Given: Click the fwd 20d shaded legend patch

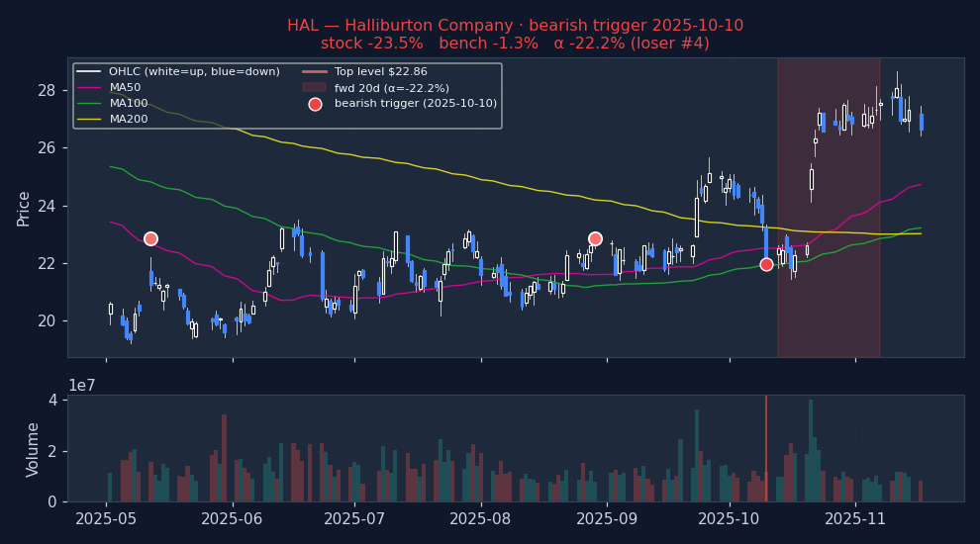Looking at the screenshot, I should [x=315, y=88].
